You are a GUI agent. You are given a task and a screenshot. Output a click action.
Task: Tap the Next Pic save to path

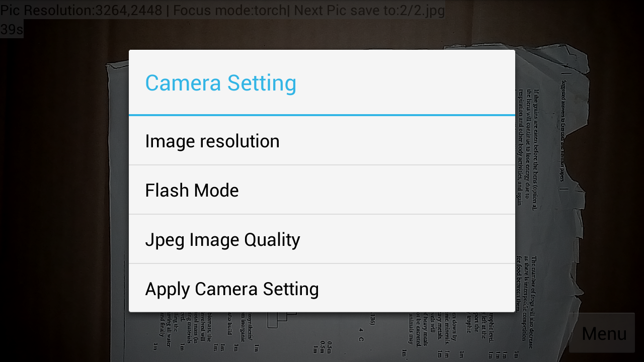point(369,10)
